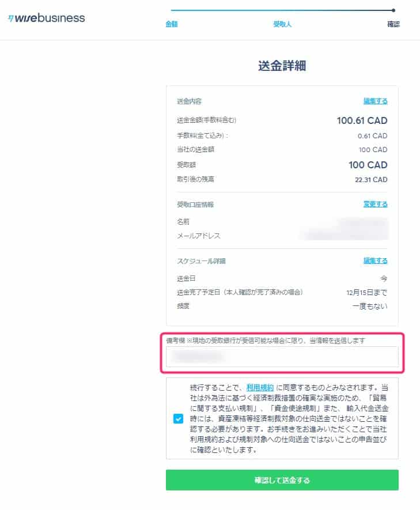Select the 送金完了予定日 label
Screen dimensions: 420x510
240,292
